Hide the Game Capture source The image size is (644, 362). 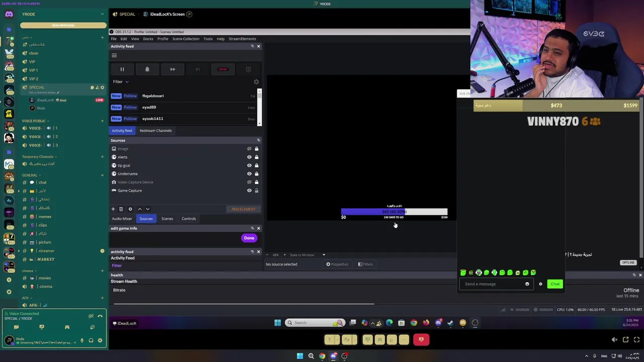click(249, 191)
